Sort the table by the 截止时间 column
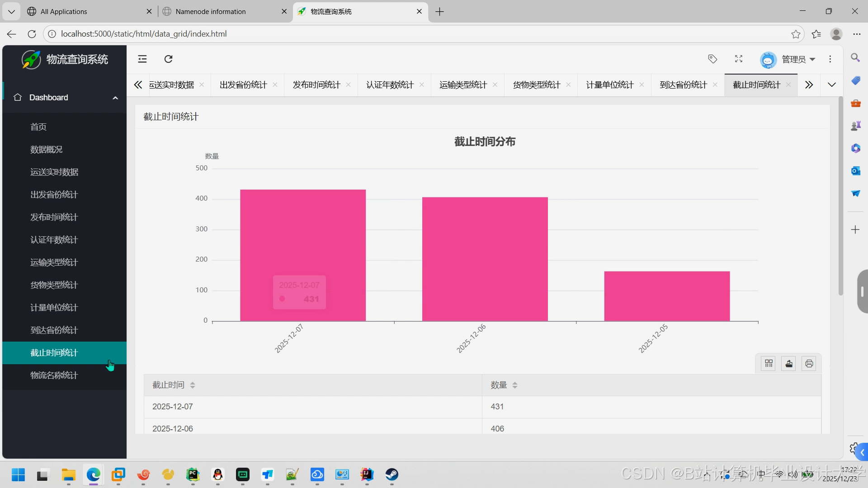This screenshot has height=488, width=868. [193, 385]
